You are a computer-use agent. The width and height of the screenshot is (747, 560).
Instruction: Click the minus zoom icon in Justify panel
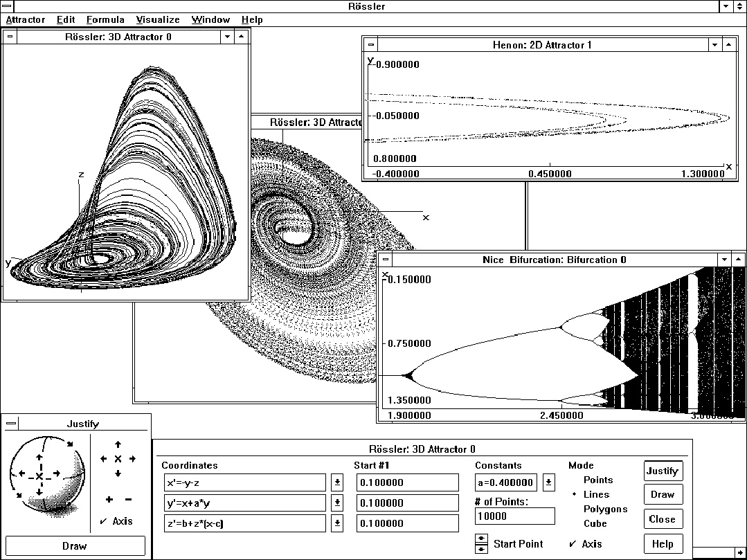pyautogui.click(x=129, y=499)
